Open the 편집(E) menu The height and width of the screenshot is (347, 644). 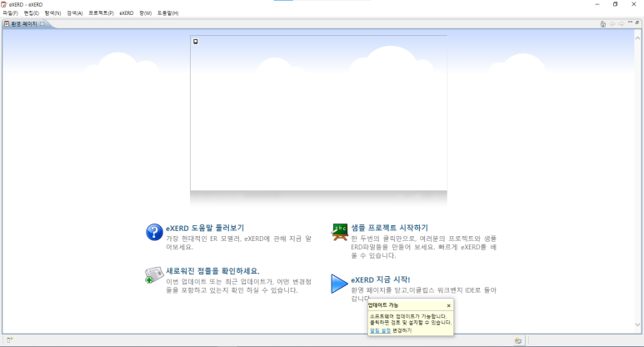coord(31,13)
